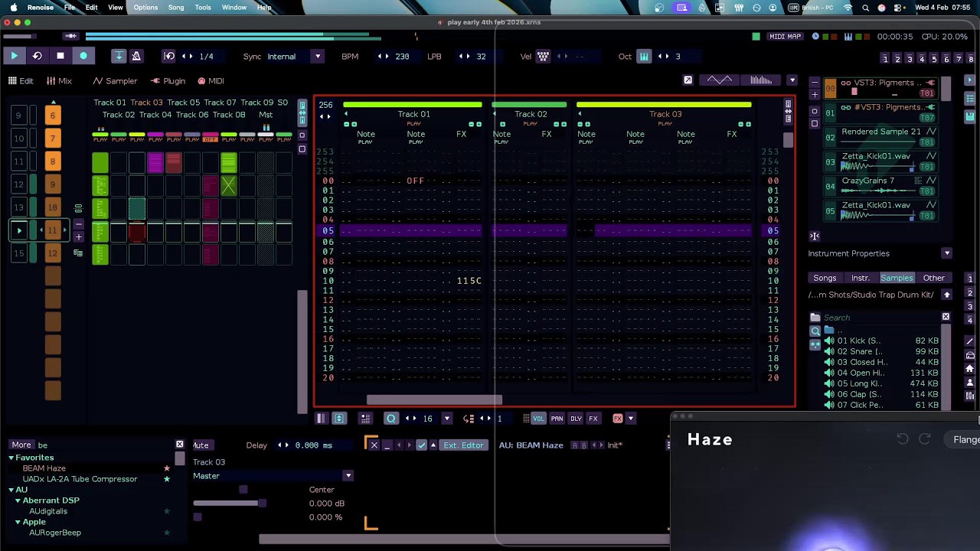Adjust the Track 03 volume slider

click(x=230, y=503)
